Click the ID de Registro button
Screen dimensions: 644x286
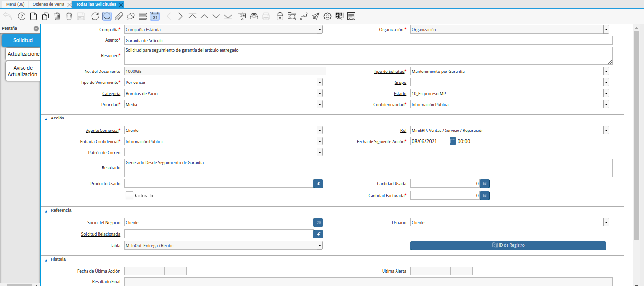pos(508,245)
